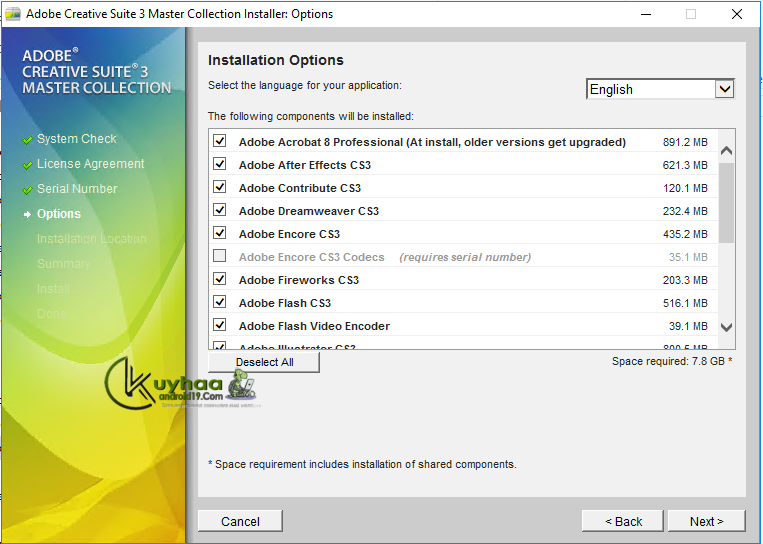Viewport: 763px width, 544px height.
Task: Click the 435.2 MB size value
Action: 685,234
